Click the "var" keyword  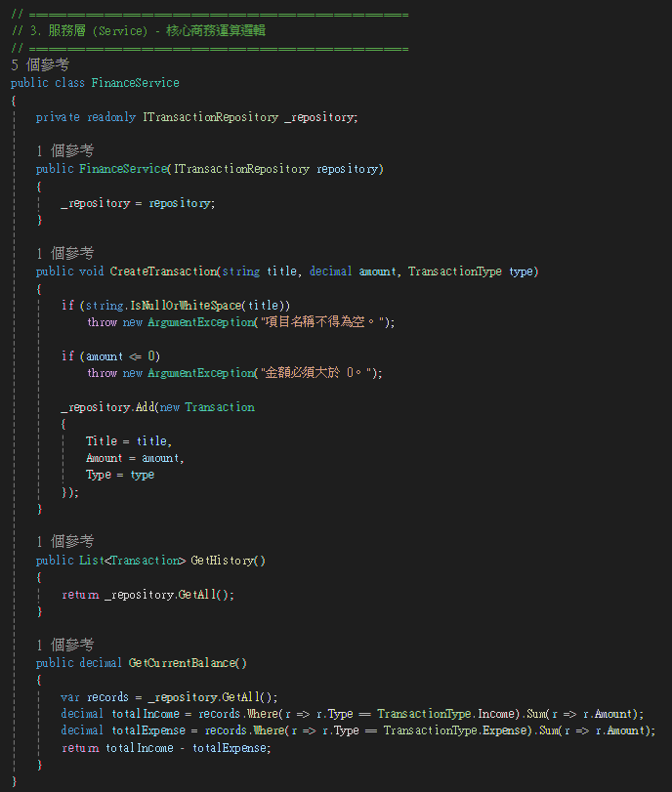[69, 697]
